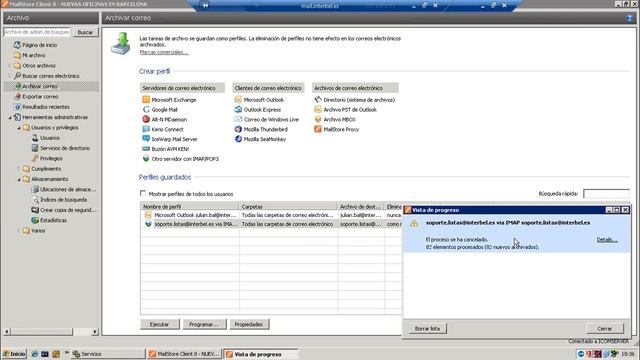The image size is (640, 360).
Task: Open Índices de búsqueda item
Action: coord(63,200)
